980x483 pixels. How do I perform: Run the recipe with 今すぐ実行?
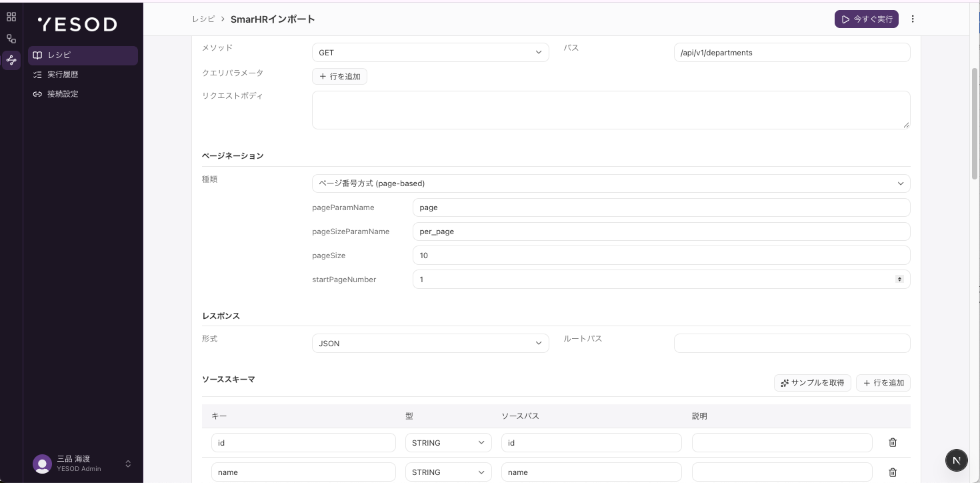pos(866,19)
